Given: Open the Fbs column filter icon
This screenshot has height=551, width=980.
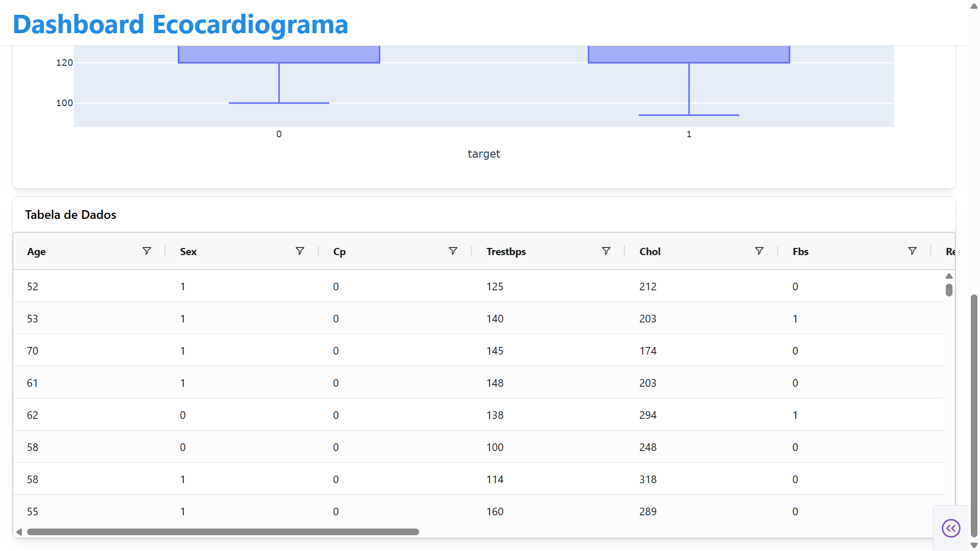Looking at the screenshot, I should point(912,251).
